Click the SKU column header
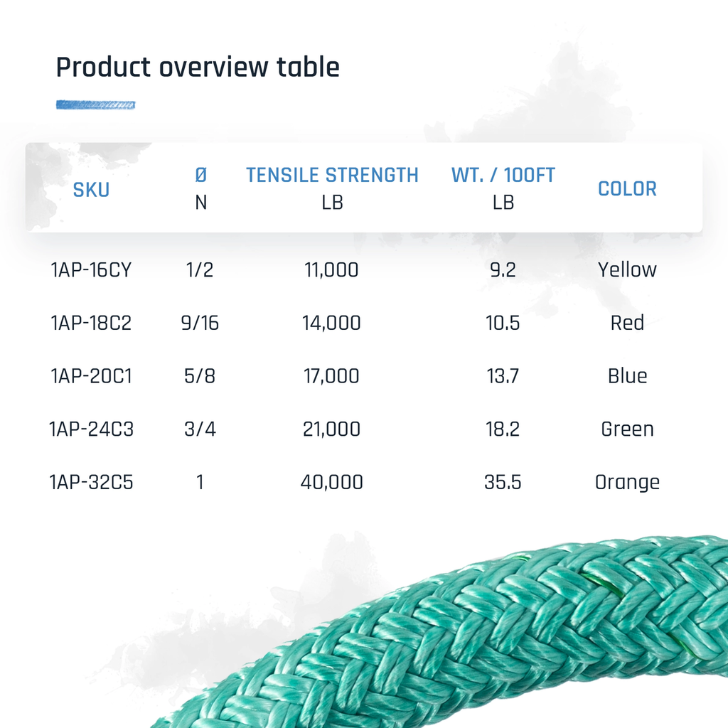Screen dimensions: 728x728 coord(91,190)
